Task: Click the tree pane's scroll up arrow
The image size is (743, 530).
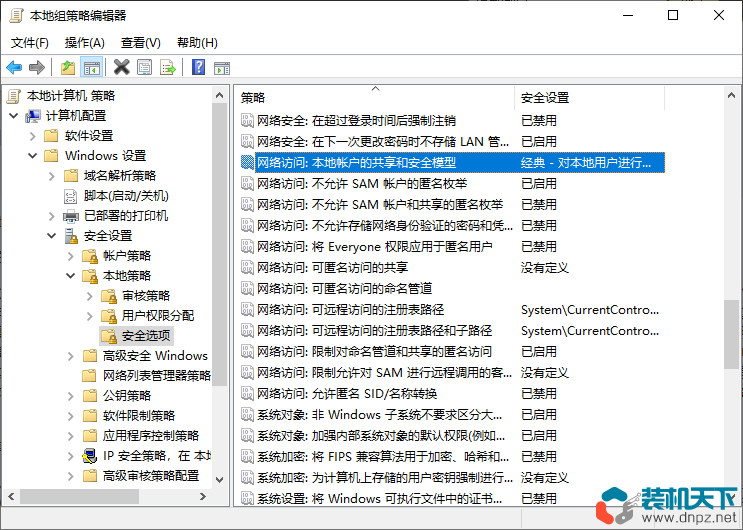Action: coord(219,95)
